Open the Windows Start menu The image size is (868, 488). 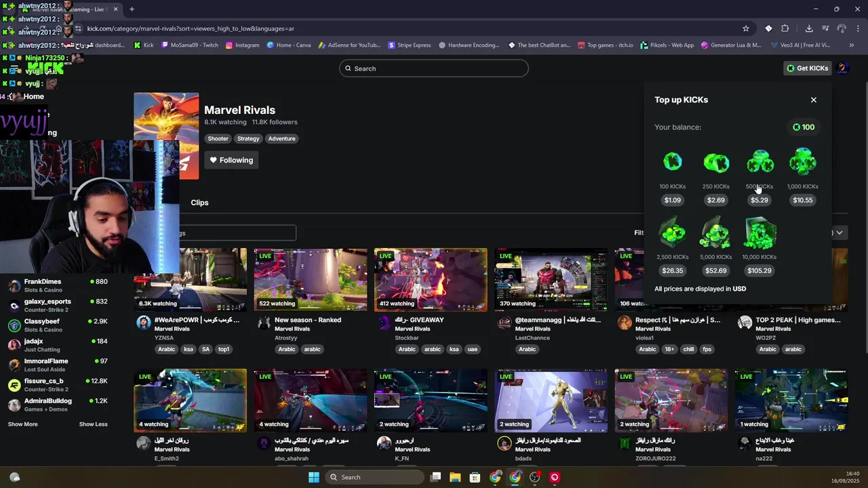(314, 477)
